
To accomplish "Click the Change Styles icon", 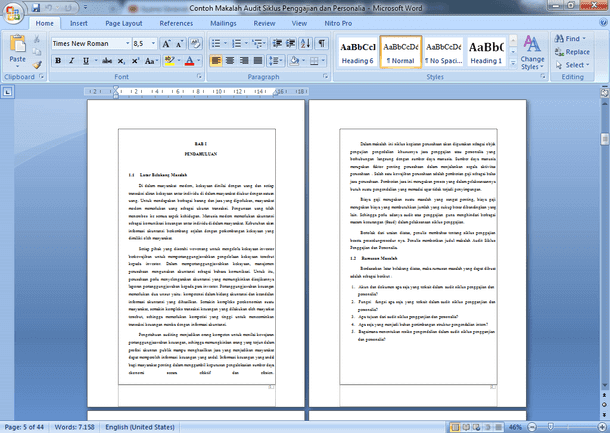I will pos(532,44).
